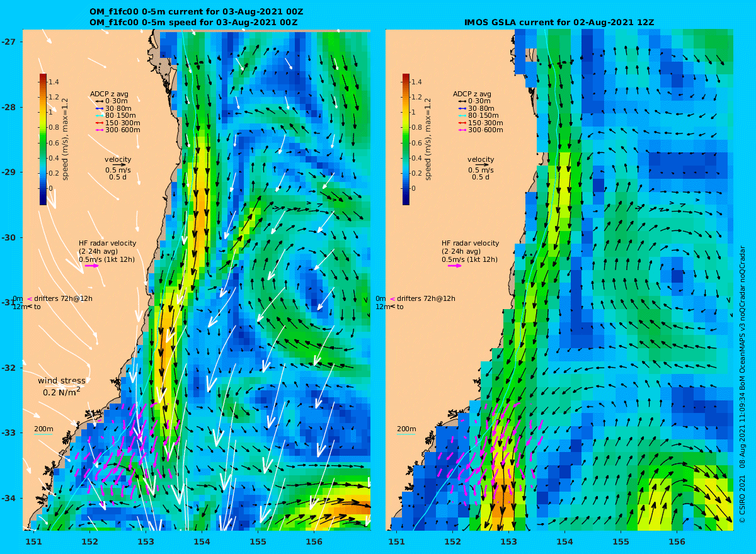Click longitude label '153' under OM_f1fc00 panel

click(146, 541)
